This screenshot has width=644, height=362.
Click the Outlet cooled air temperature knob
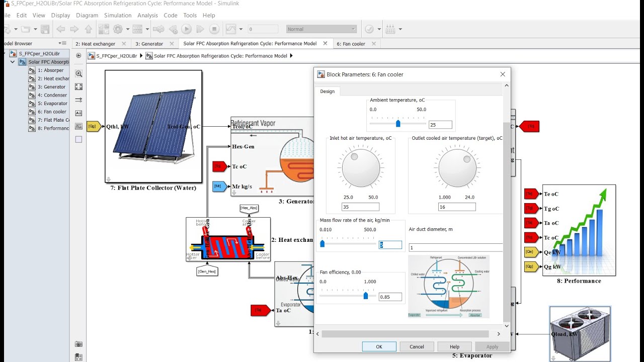click(457, 169)
